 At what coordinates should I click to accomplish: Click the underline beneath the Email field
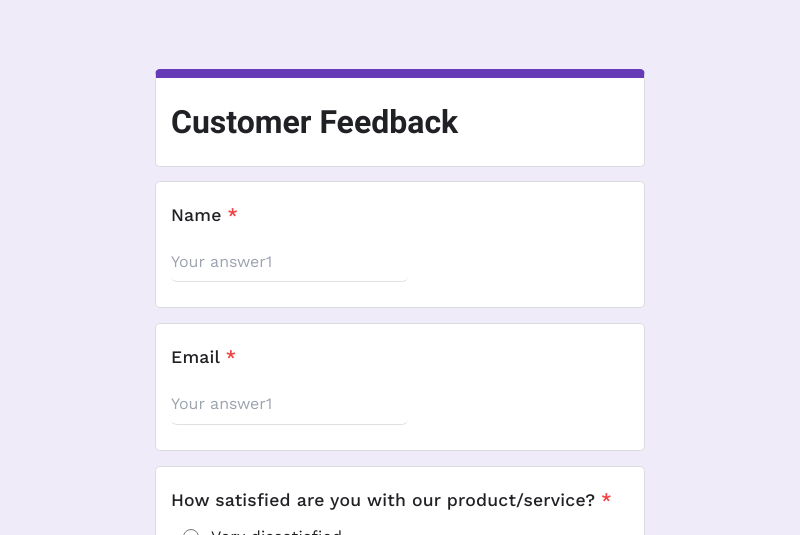pyautogui.click(x=288, y=423)
